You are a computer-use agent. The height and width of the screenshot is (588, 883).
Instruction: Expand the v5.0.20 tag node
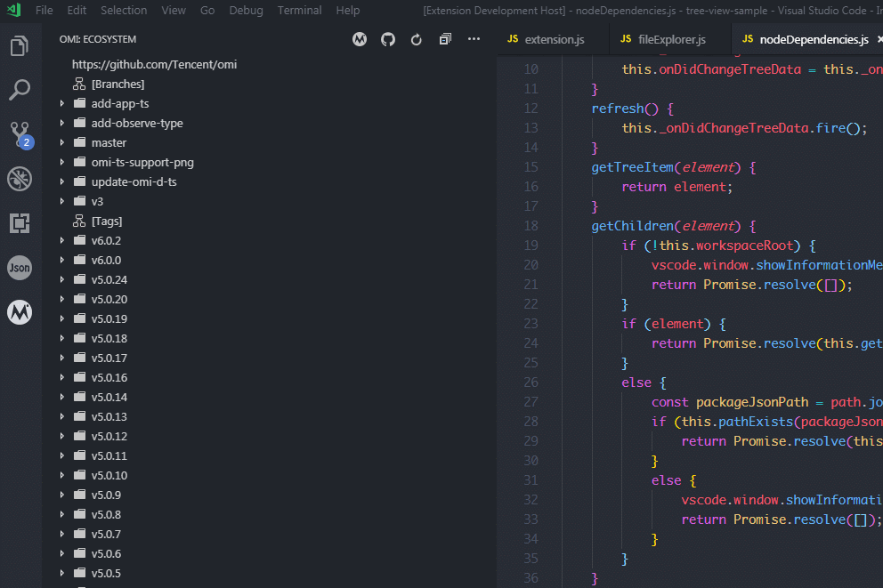click(x=62, y=299)
